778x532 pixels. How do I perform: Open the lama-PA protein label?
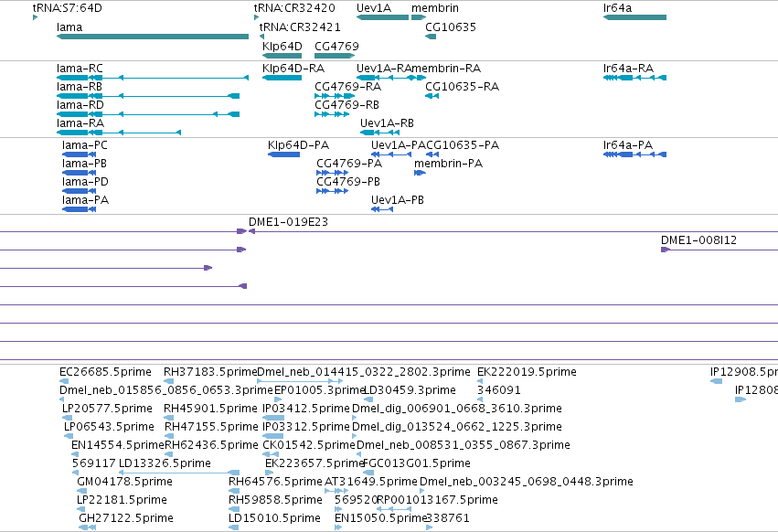click(x=85, y=200)
